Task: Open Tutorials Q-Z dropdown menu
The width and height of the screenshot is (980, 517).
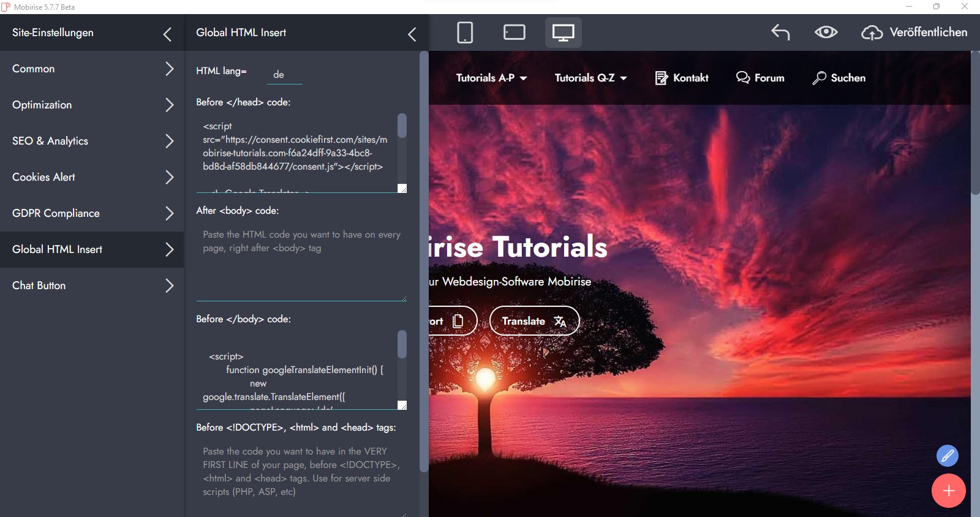Action: pyautogui.click(x=590, y=78)
